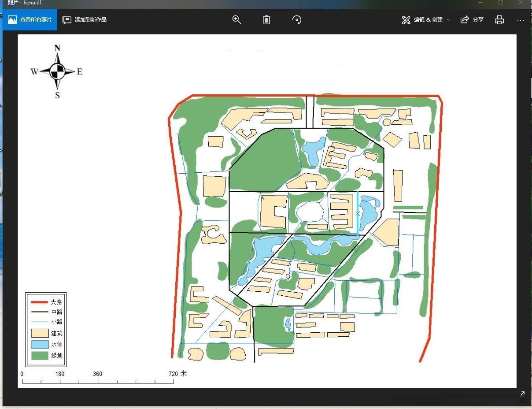Click the 水体 legend swatch

(39, 344)
